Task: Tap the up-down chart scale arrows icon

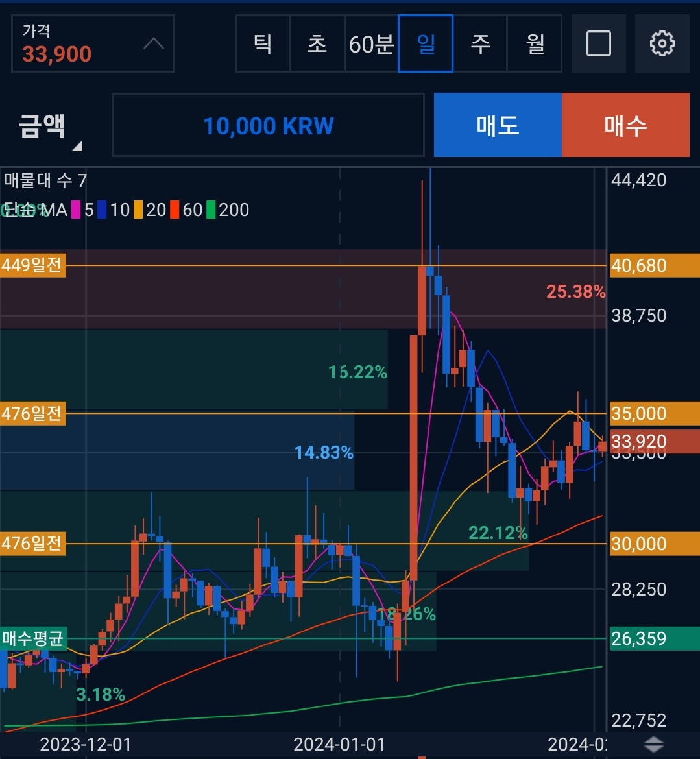Action: [653, 744]
